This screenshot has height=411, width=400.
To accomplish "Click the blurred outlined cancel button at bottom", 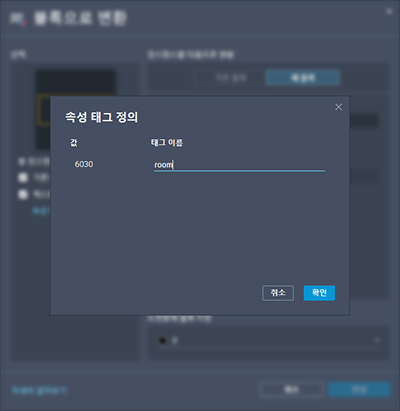I will 291,389.
